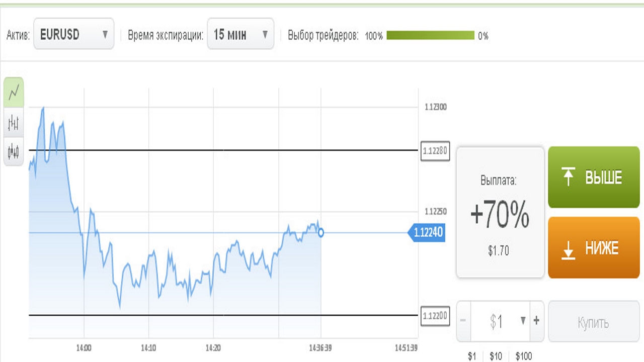
Task: Open the 15 мин expiration dropdown
Action: point(240,35)
